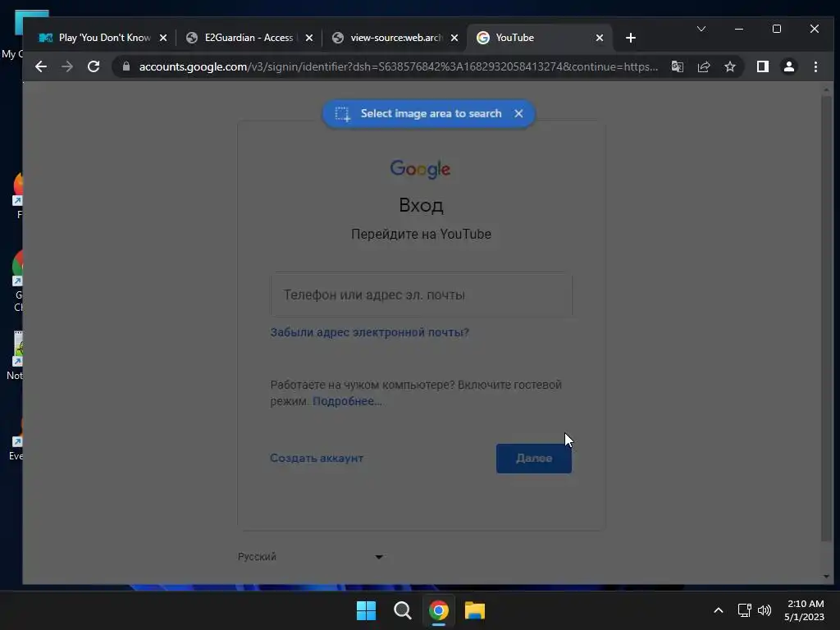The height and width of the screenshot is (630, 840).
Task: Open the translate page icon in address bar
Action: coord(678,66)
